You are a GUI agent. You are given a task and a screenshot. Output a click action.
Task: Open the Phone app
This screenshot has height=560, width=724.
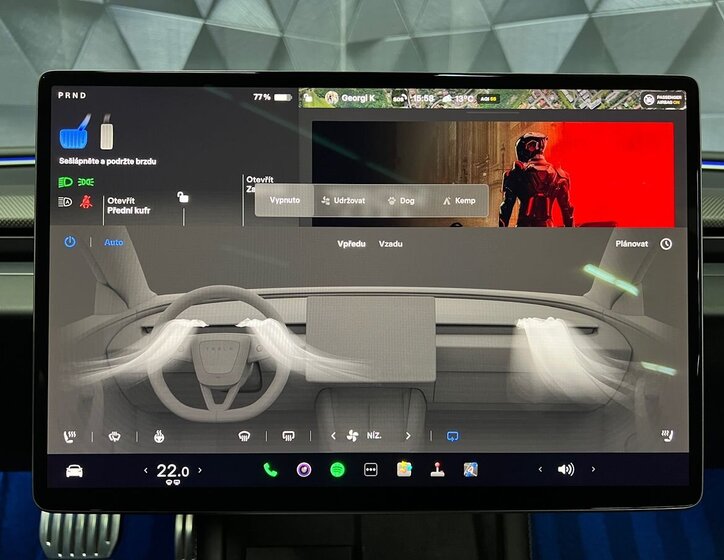pyautogui.click(x=270, y=469)
